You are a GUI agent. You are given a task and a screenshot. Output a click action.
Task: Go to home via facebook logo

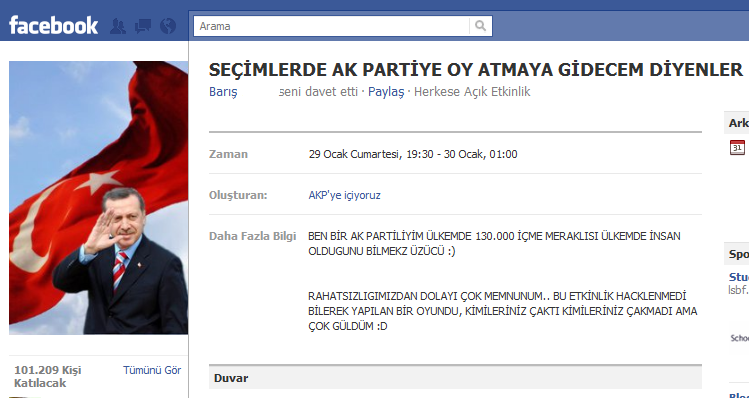[x=54, y=25]
